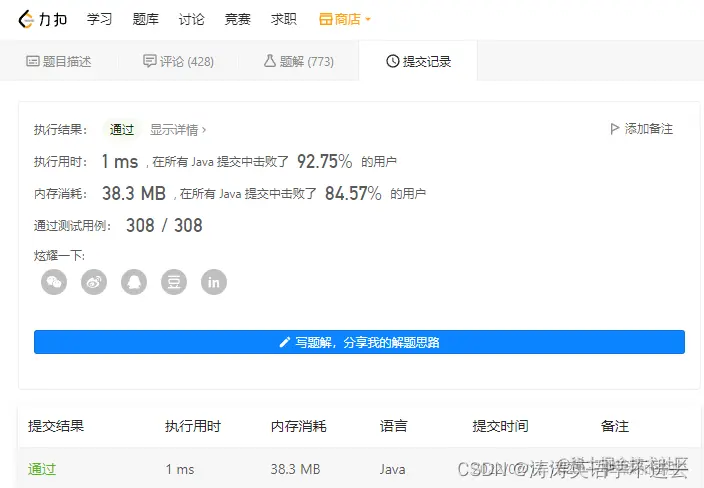Click the 92.75% runtime percentile

coord(324,161)
